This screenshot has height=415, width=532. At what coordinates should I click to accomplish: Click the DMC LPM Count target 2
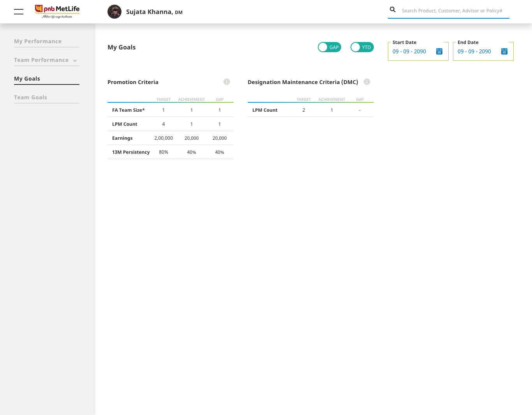pyautogui.click(x=304, y=110)
